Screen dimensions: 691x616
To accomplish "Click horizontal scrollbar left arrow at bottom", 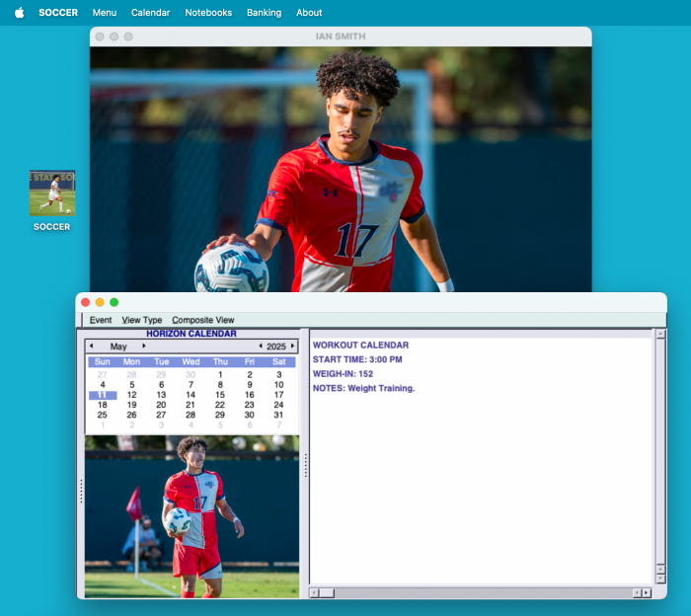I will (315, 593).
